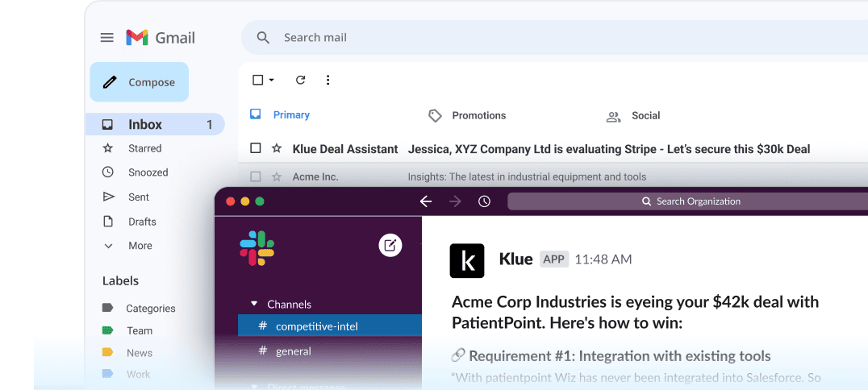The width and height of the screenshot is (868, 390).
Task: Click the Promotions tag icon
Action: tap(435, 115)
